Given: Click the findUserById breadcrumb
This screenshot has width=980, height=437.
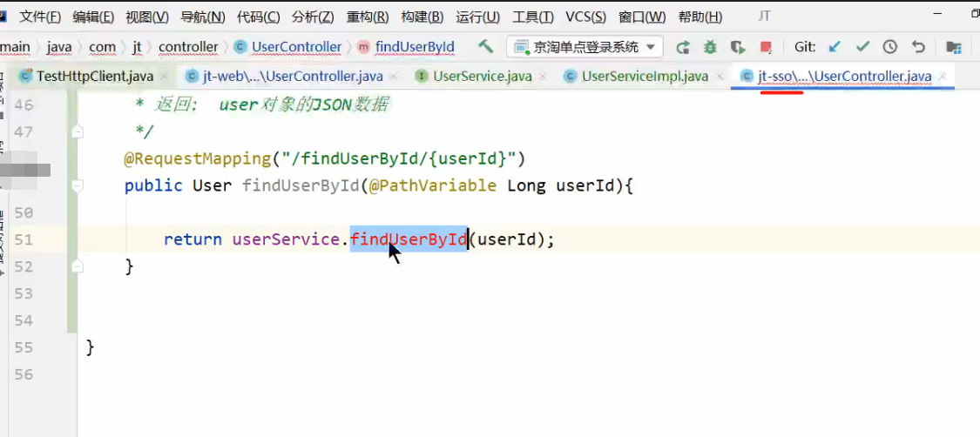Looking at the screenshot, I should click(406, 47).
